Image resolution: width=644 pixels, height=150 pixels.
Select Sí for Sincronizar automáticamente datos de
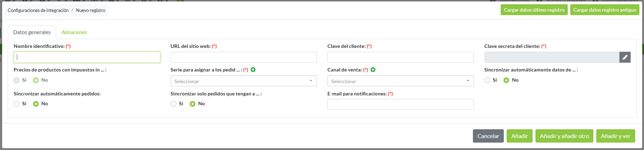pos(487,80)
